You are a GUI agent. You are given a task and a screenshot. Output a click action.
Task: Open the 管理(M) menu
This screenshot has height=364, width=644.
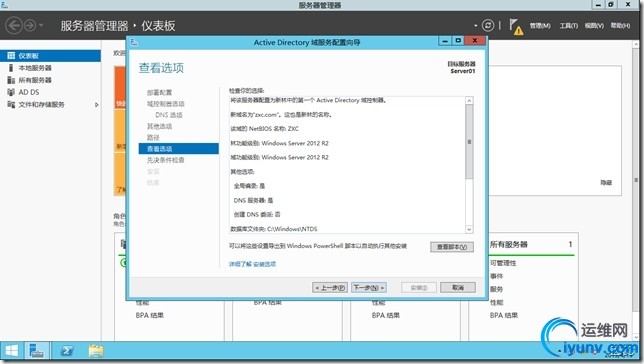[x=540, y=25]
